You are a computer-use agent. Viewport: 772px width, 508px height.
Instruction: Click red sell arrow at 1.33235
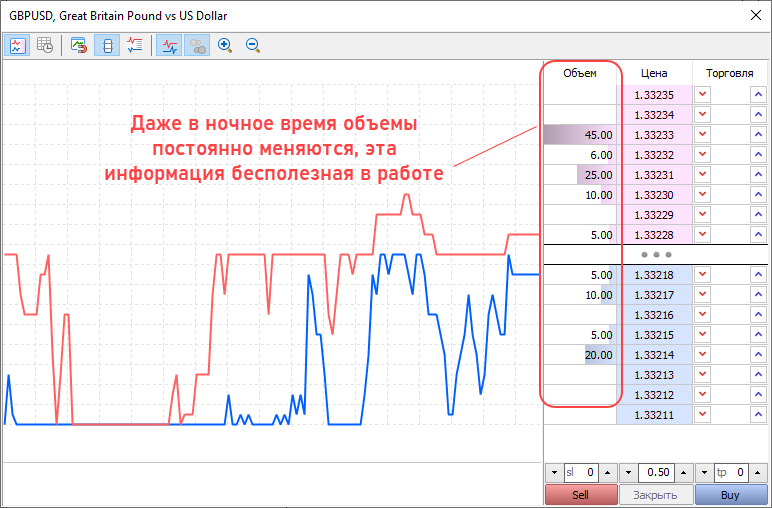[703, 95]
